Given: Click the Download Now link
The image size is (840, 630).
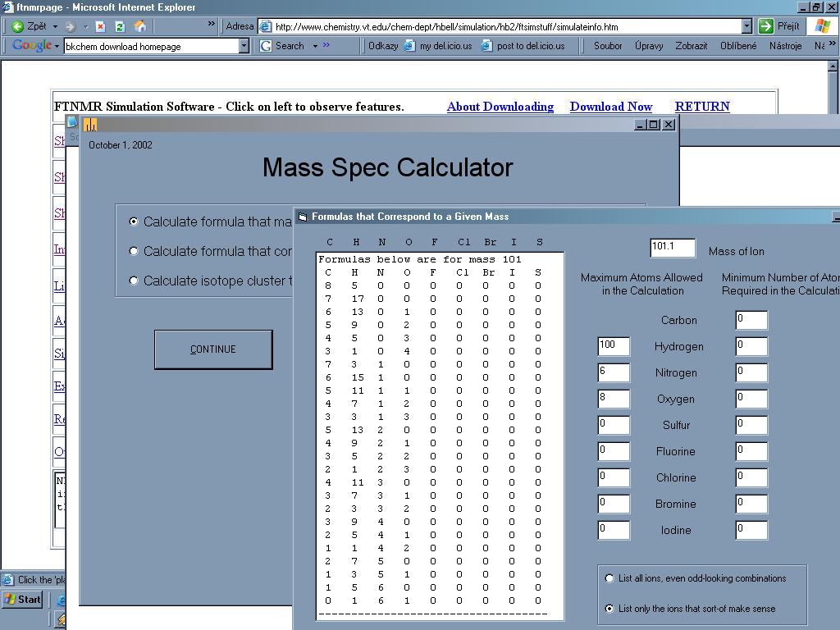Looking at the screenshot, I should (610, 107).
